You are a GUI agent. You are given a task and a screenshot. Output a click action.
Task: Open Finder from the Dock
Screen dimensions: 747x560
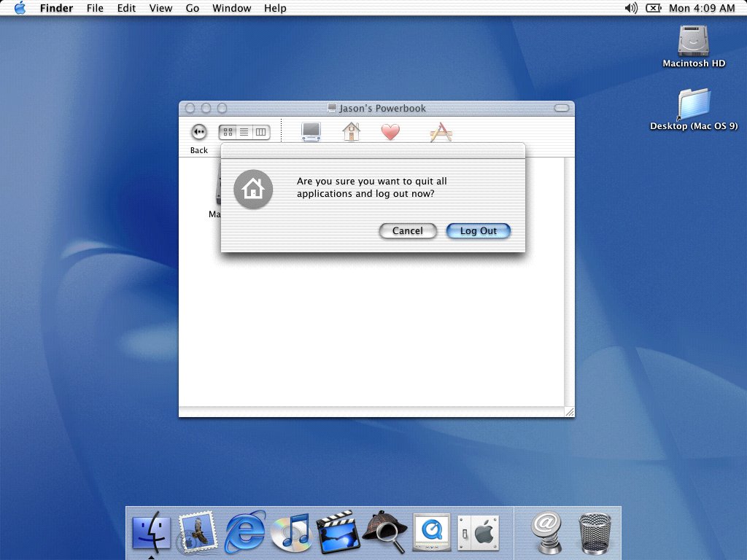pos(151,532)
